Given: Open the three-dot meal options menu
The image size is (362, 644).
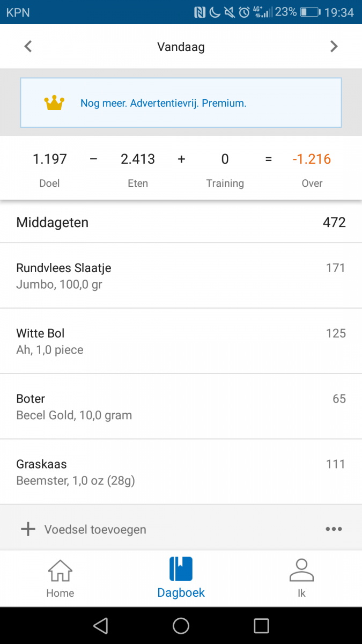Looking at the screenshot, I should click(x=334, y=529).
